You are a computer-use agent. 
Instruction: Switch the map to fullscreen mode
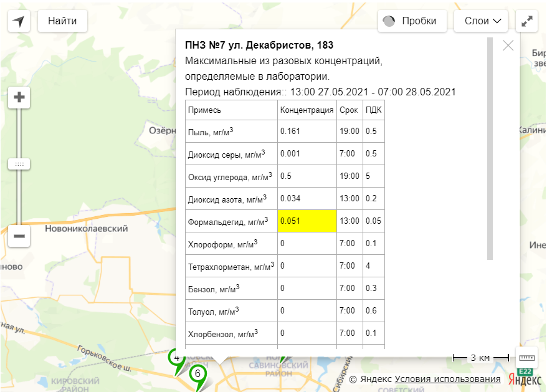(527, 21)
